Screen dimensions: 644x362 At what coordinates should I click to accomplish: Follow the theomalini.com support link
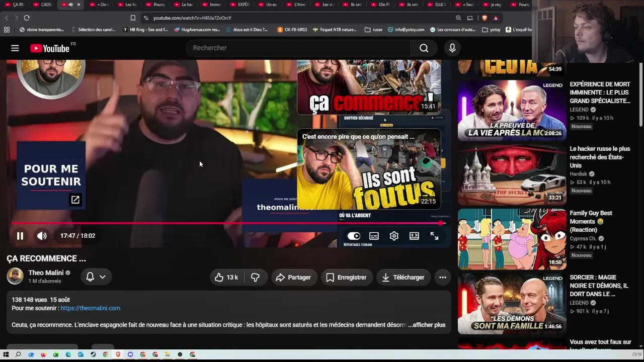(91, 308)
